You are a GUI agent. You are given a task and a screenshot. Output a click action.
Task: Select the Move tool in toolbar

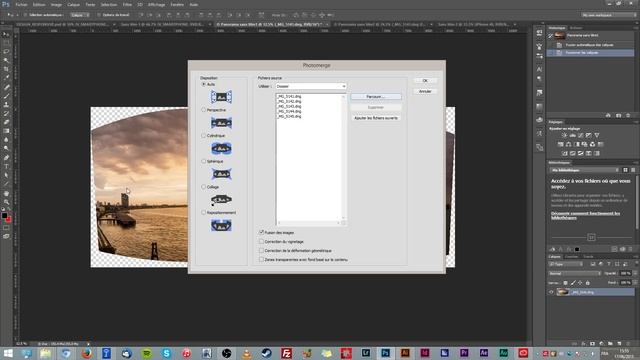(6, 35)
